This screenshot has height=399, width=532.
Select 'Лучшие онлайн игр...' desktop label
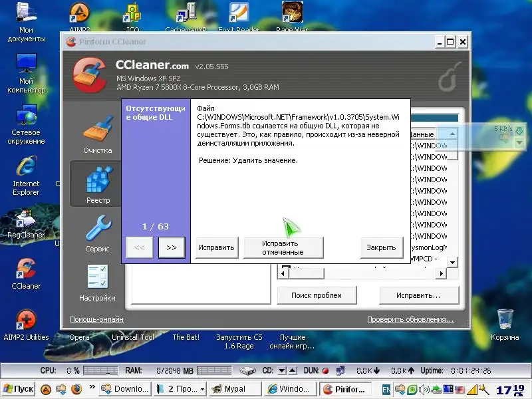click(x=292, y=341)
